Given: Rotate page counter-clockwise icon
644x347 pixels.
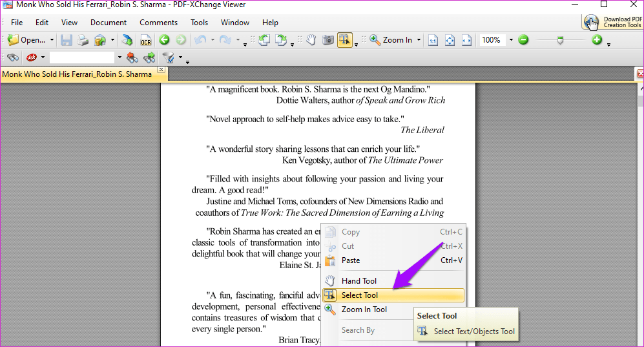Looking at the screenshot, I should 264,40.
